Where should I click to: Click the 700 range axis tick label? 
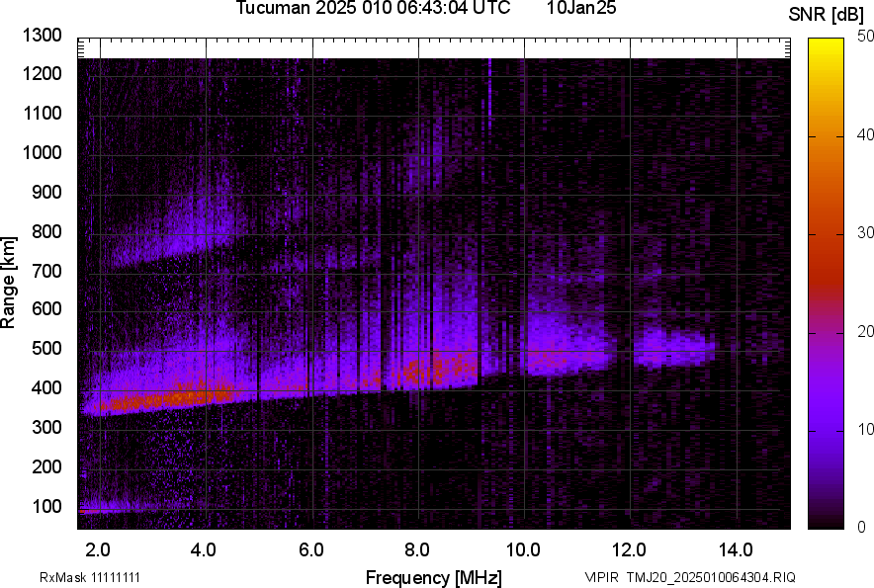pyautogui.click(x=49, y=271)
